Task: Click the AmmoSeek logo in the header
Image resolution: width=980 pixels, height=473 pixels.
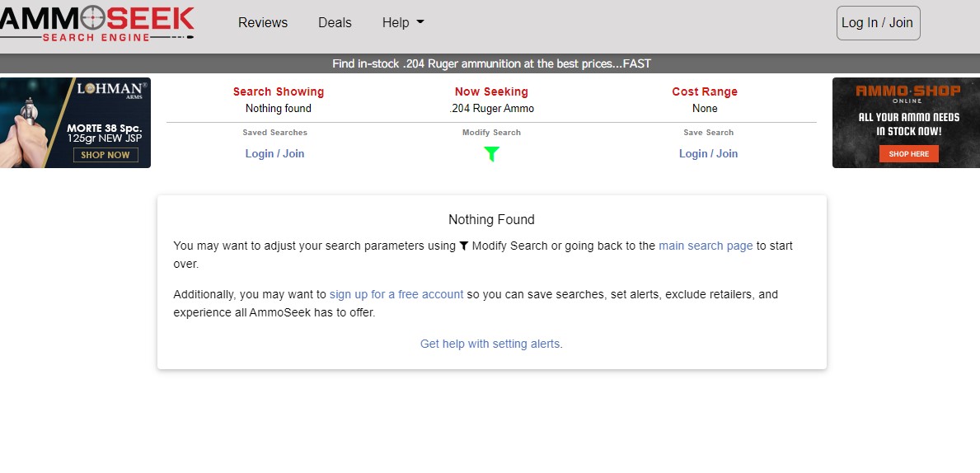Action: pos(96,23)
